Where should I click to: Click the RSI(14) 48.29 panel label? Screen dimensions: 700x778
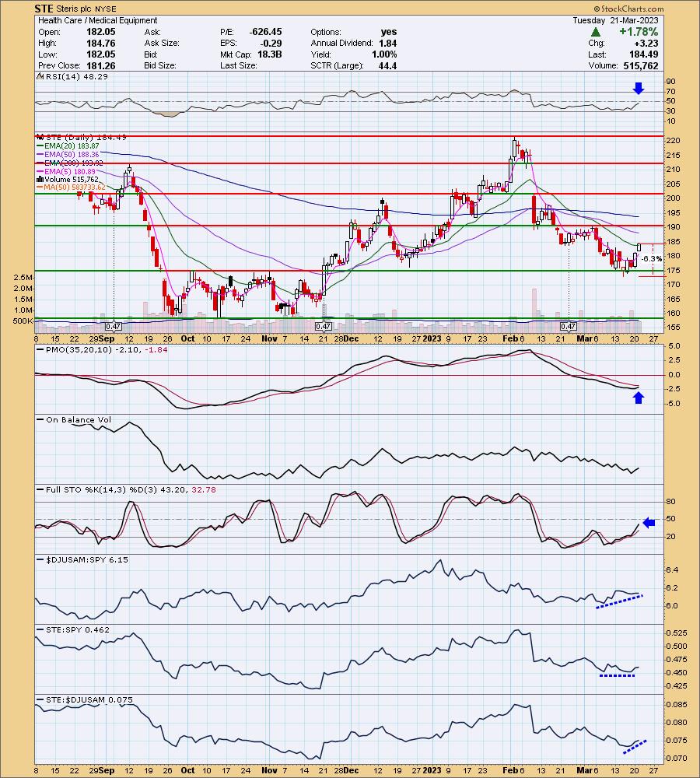[76, 76]
